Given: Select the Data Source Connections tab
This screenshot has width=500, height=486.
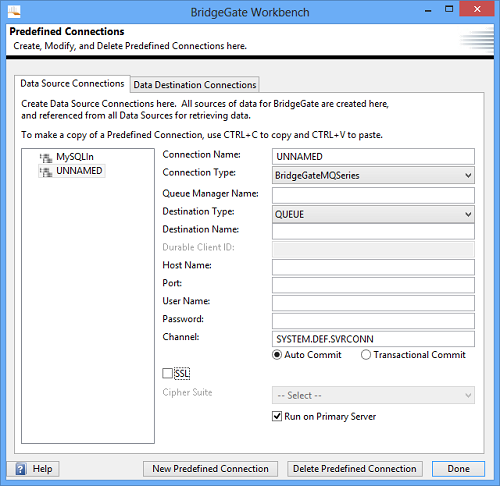Looking at the screenshot, I should click(x=72, y=83).
